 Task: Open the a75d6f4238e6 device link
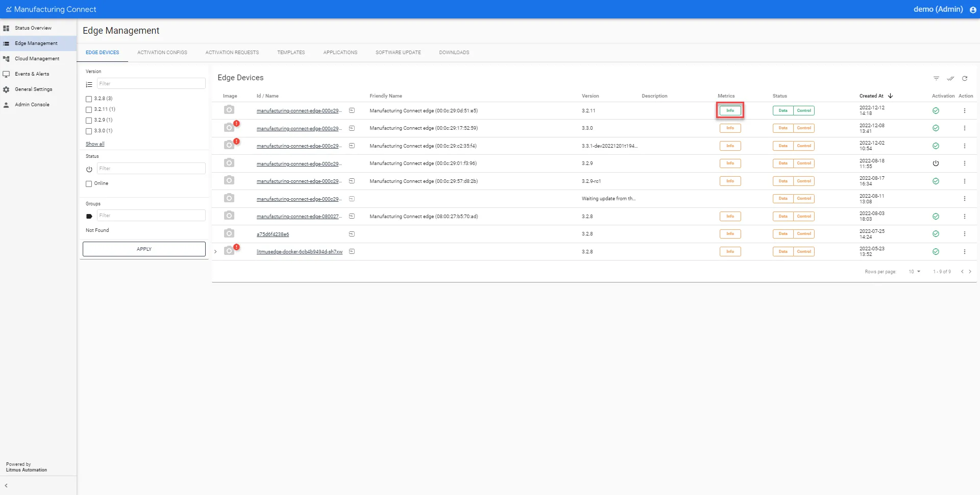coord(273,234)
